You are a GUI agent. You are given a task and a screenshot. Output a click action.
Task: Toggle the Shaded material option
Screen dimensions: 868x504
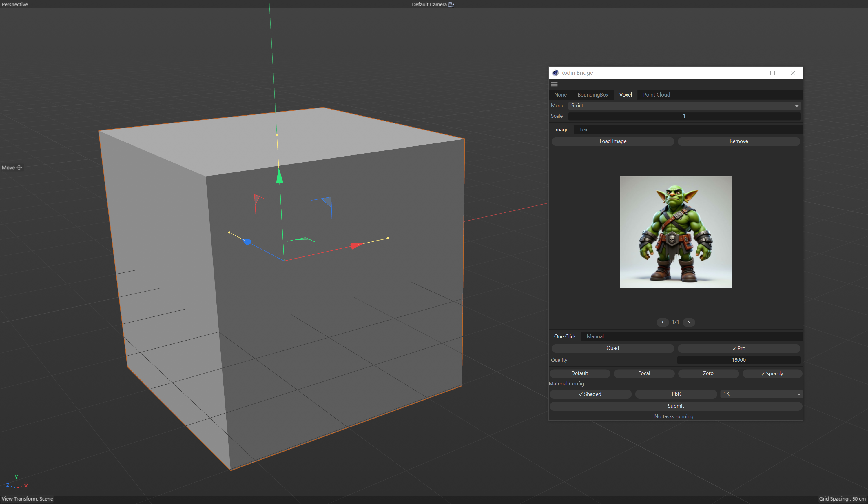point(590,394)
